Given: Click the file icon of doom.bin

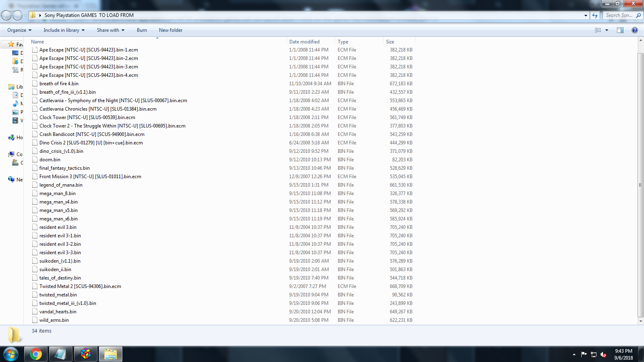Looking at the screenshot, I should 35,160.
